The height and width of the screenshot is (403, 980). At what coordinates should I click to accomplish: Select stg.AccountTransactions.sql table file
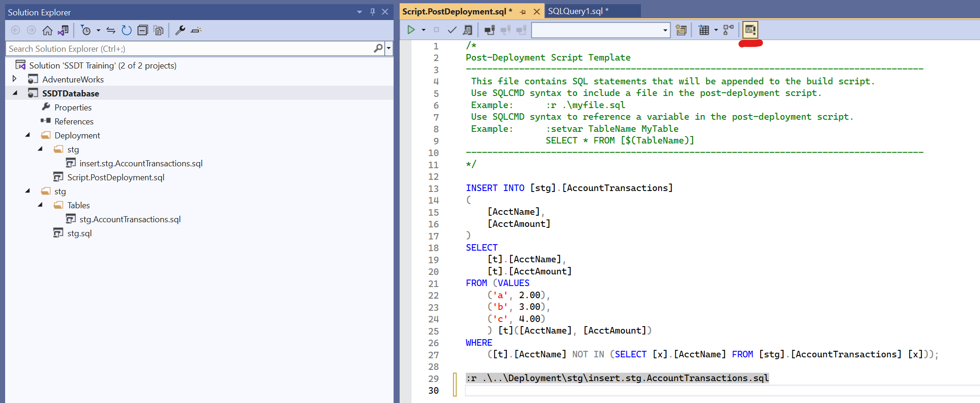(x=129, y=219)
